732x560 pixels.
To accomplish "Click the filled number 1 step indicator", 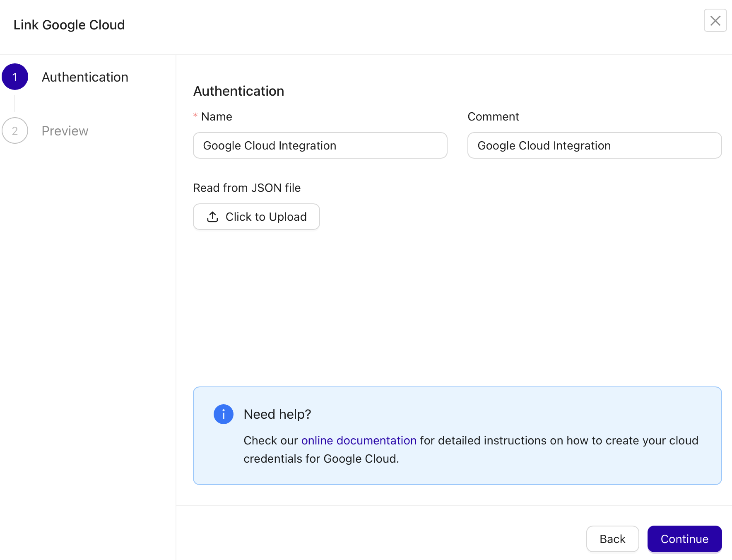I will click(15, 76).
